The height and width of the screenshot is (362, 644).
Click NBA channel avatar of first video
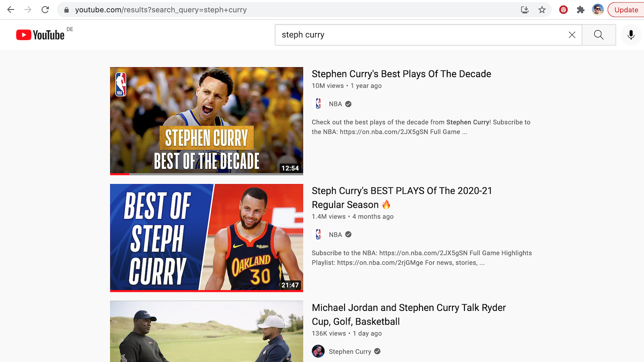click(318, 104)
